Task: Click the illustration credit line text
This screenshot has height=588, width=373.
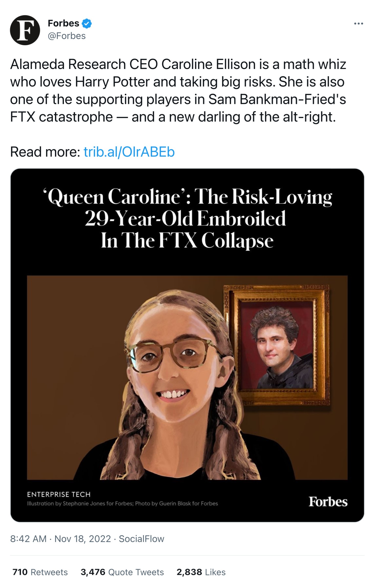Action: (x=122, y=503)
